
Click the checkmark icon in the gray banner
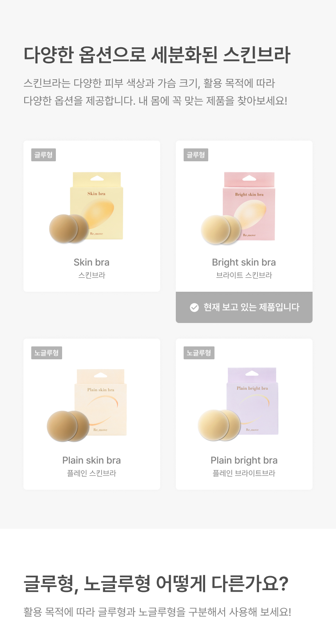click(194, 308)
